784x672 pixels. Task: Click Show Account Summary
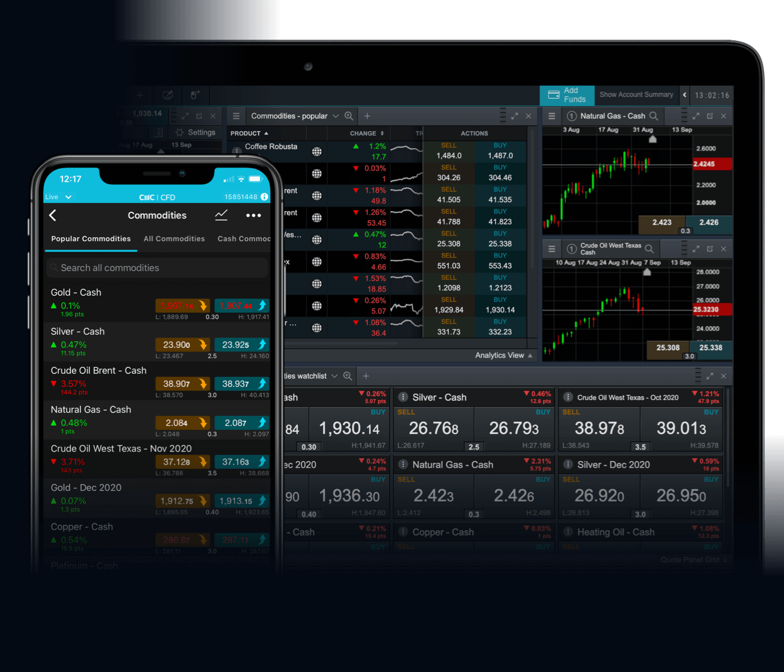tap(637, 95)
